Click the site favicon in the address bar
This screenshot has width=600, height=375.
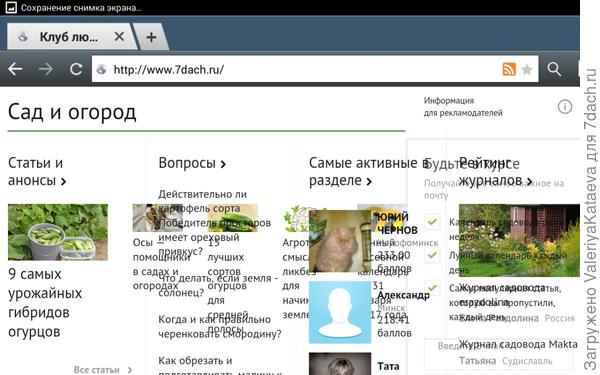pyautogui.click(x=101, y=69)
